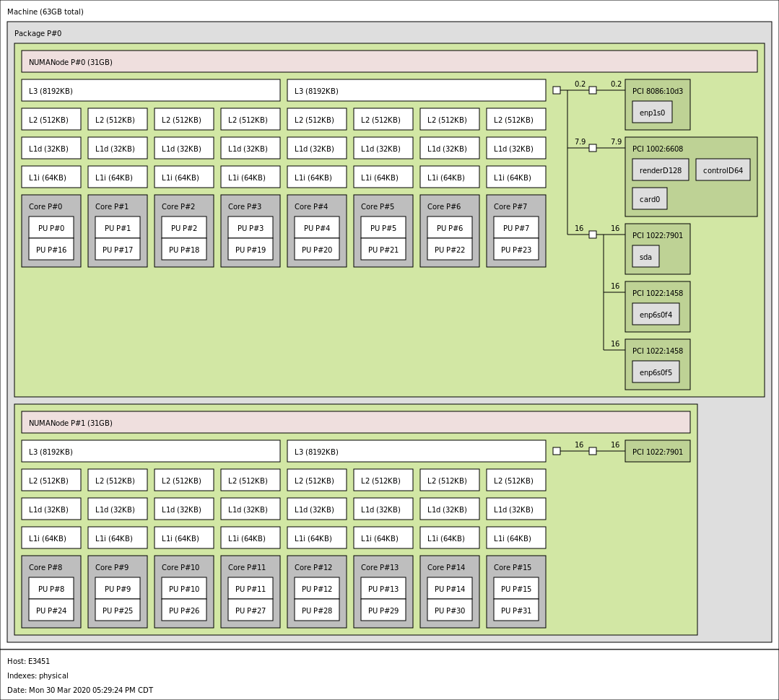Click the Host: E3451 text
Screen dimensions: 779x700
29,661
